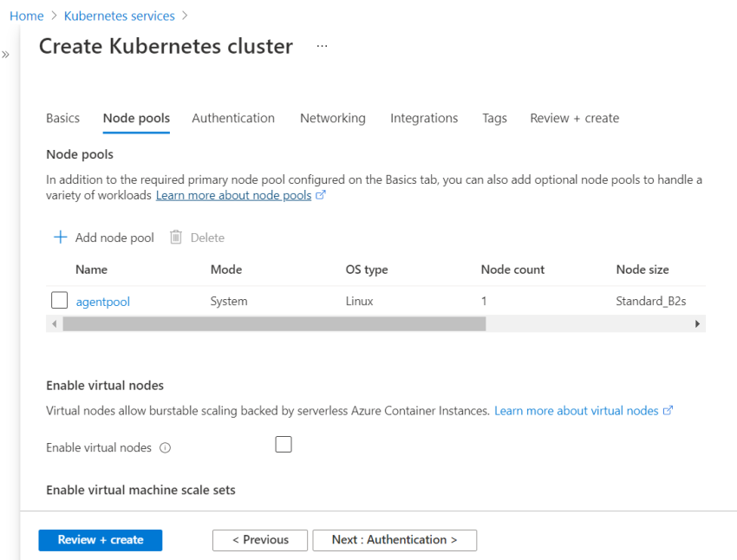Screen dimensions: 737x560
Task: Select the Tags tab
Action: [x=494, y=118]
